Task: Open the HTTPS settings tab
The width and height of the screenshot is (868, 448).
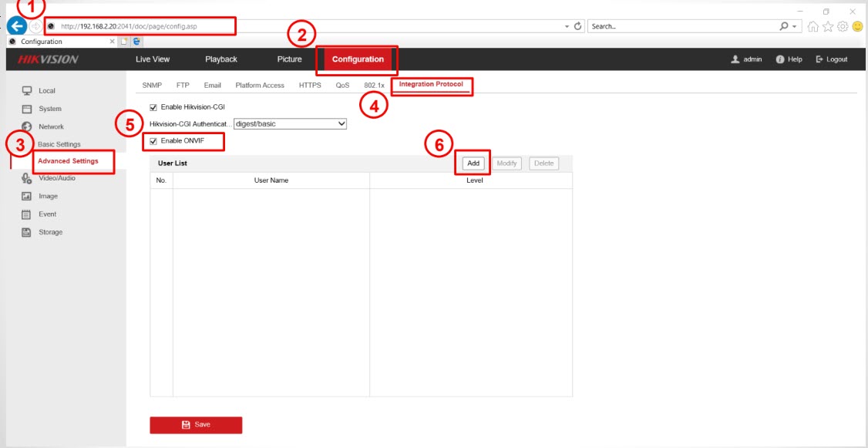Action: tap(310, 86)
